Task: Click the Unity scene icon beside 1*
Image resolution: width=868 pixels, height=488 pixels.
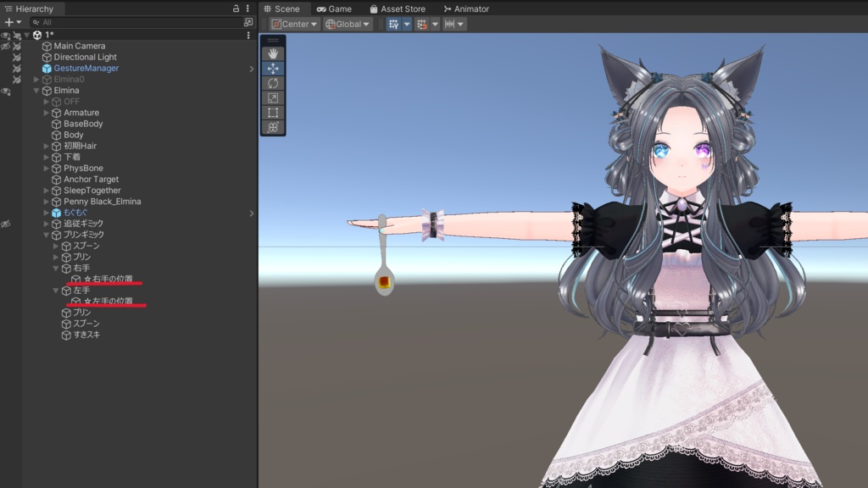Action: (x=37, y=35)
